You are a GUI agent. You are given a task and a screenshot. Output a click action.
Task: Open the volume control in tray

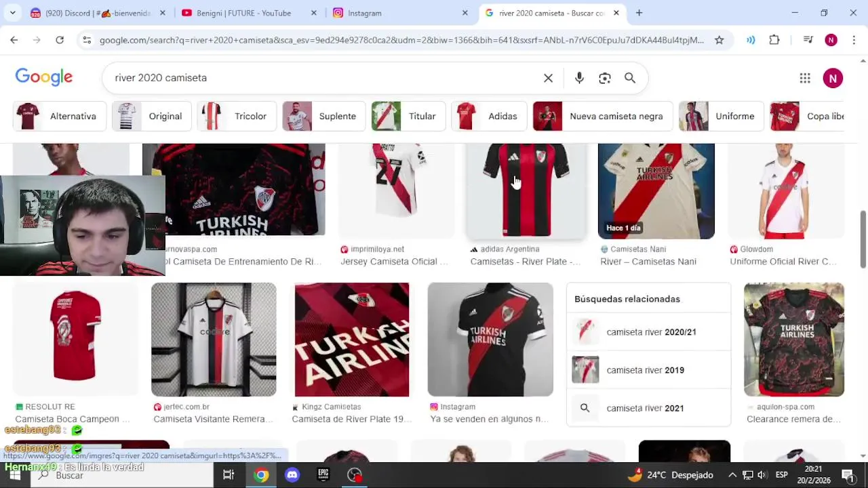(762, 475)
